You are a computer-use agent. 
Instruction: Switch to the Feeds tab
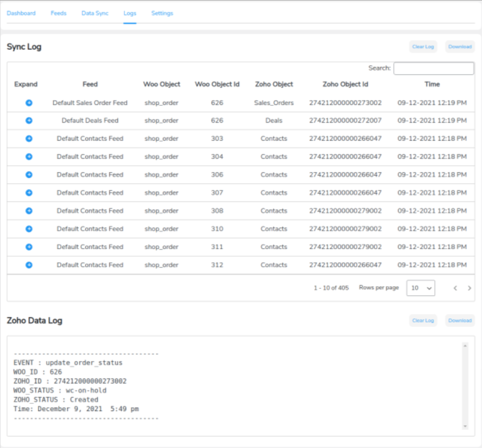pos(58,13)
